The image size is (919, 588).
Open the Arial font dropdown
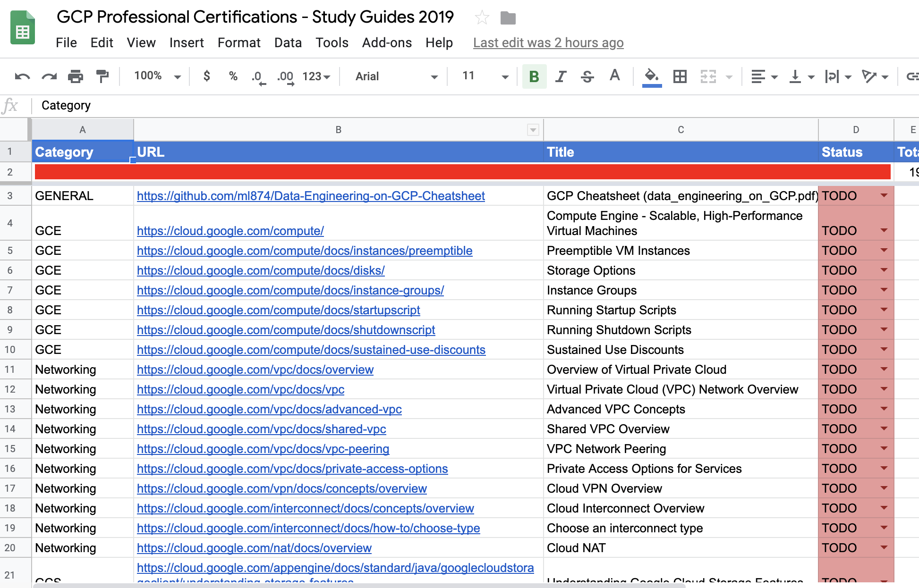point(396,76)
